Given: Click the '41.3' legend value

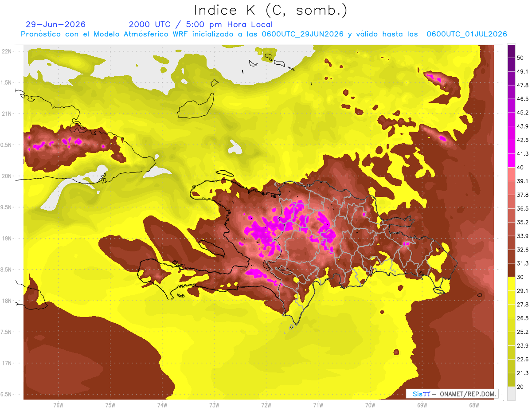Looking at the screenshot, I should pyautogui.click(x=523, y=154).
